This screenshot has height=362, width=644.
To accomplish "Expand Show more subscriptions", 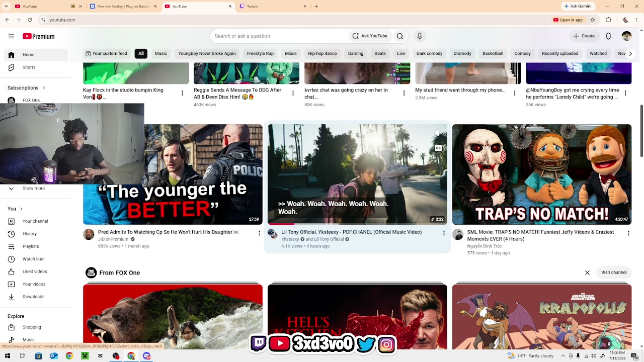I will click(34, 188).
